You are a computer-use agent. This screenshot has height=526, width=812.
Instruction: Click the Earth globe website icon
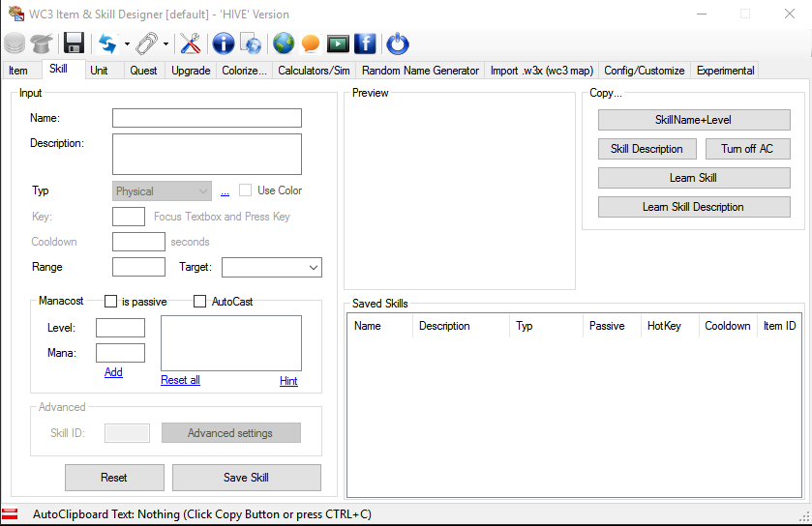[284, 44]
